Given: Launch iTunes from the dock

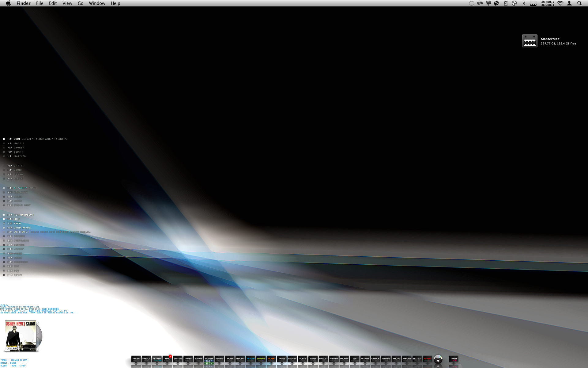Looking at the screenshot, I should [x=188, y=358].
